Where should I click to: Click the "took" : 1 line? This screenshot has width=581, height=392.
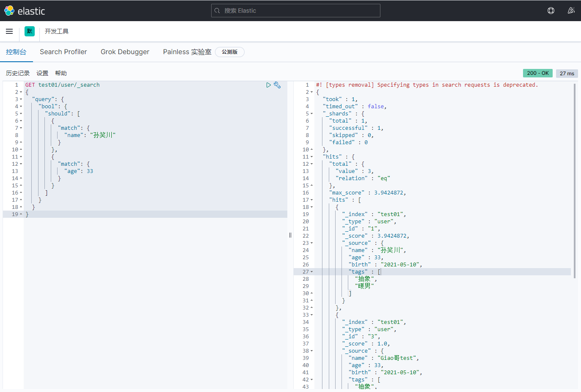pos(340,99)
